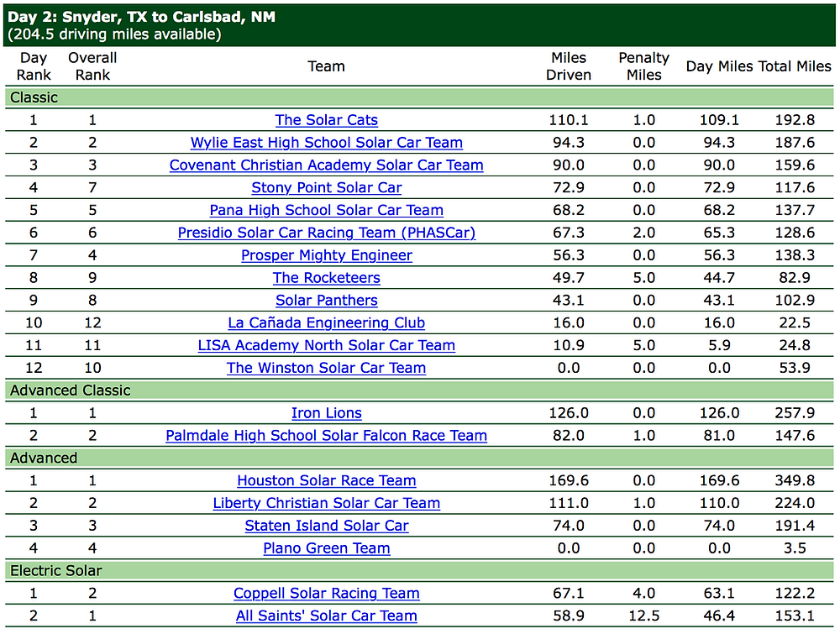This screenshot has width=840, height=634.
Task: Click the Day Miles column header
Action: click(720, 66)
